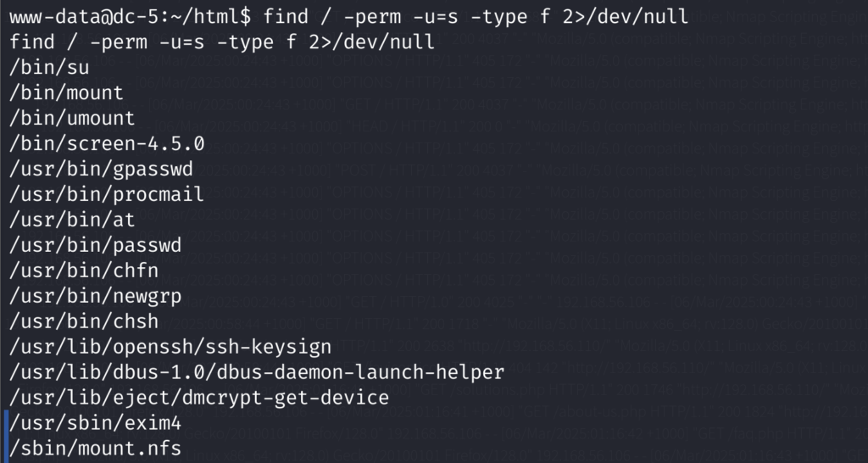
Task: Select the /usr/bin/newgrp line
Action: [x=95, y=297]
